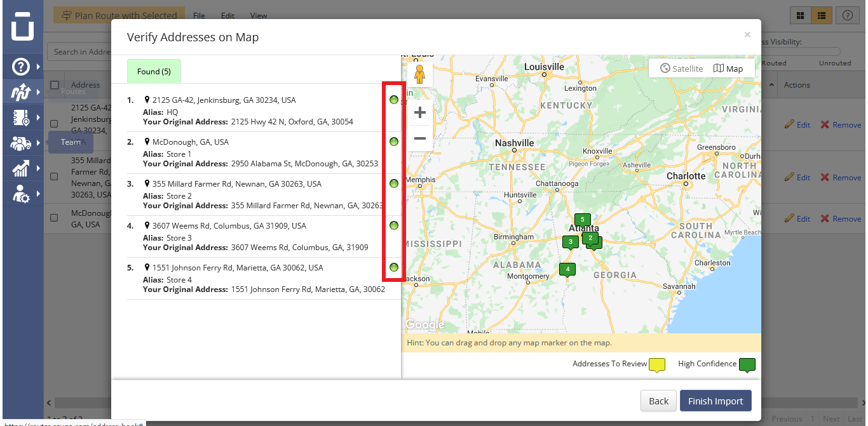The width and height of the screenshot is (868, 426).
Task: Click map marker number 5
Action: click(x=583, y=220)
